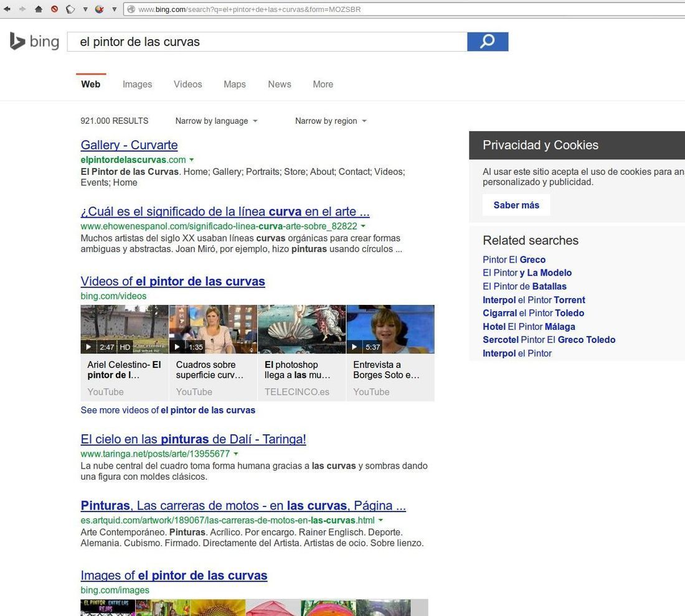Click the 'YouTube' source under Ariel Celestino video
The height and width of the screenshot is (616, 685).
point(105,392)
